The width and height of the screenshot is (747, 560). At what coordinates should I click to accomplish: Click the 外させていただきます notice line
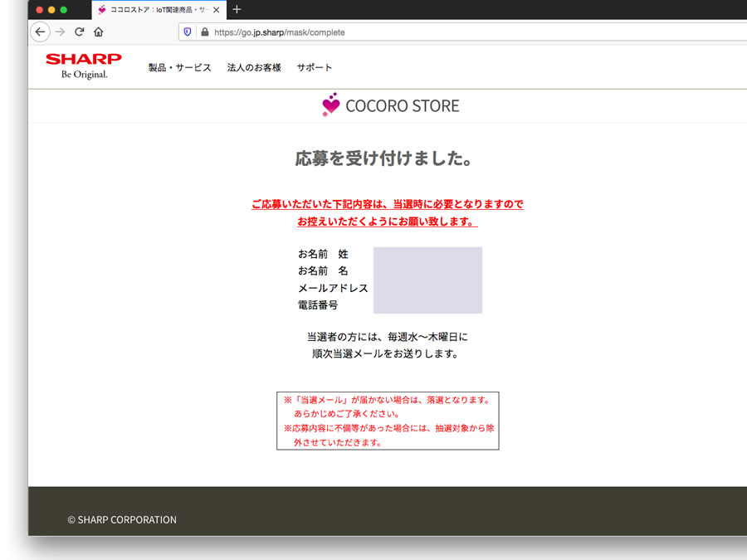coord(338,442)
